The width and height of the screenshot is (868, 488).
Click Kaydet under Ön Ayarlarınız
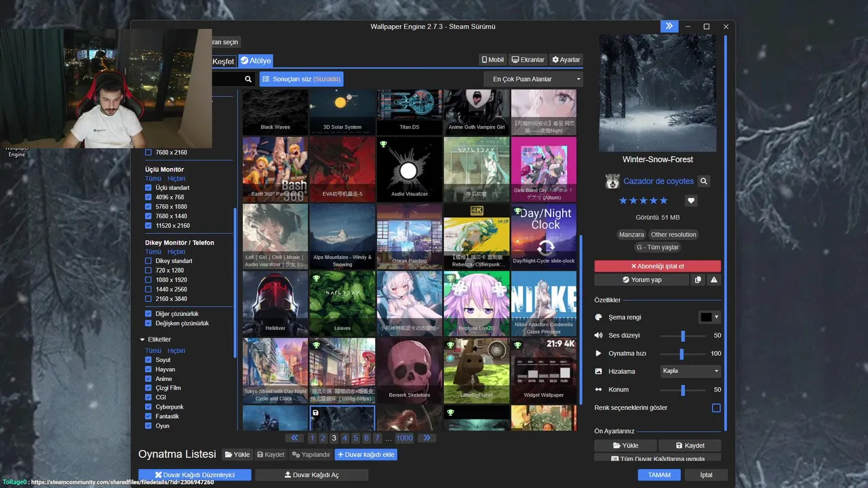690,445
